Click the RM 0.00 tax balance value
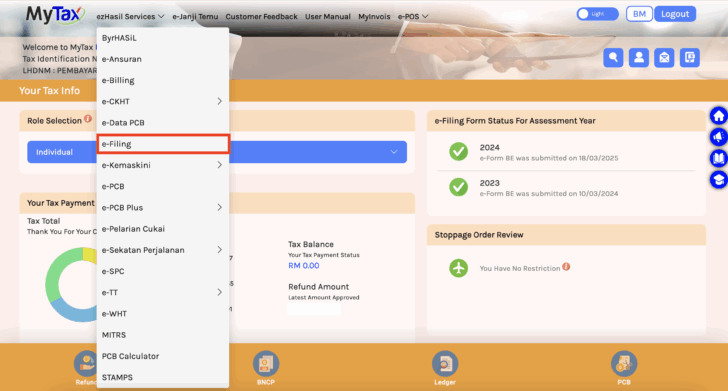728x391 pixels. click(304, 266)
